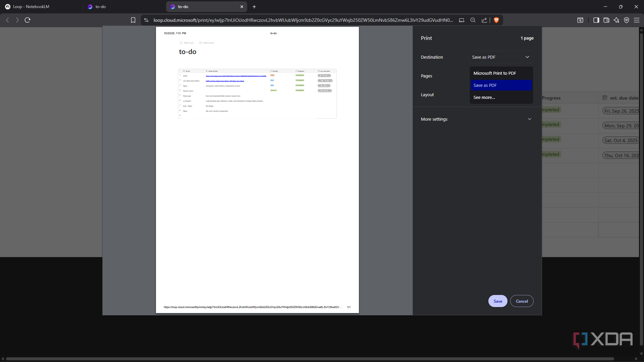Click the Pages label in print dialog
The width and height of the screenshot is (644, 362).
click(x=426, y=76)
